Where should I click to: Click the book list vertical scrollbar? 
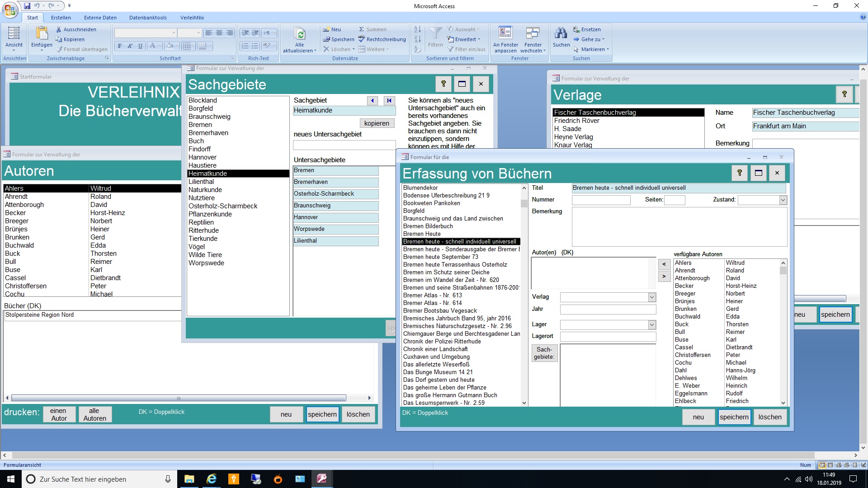point(524,295)
